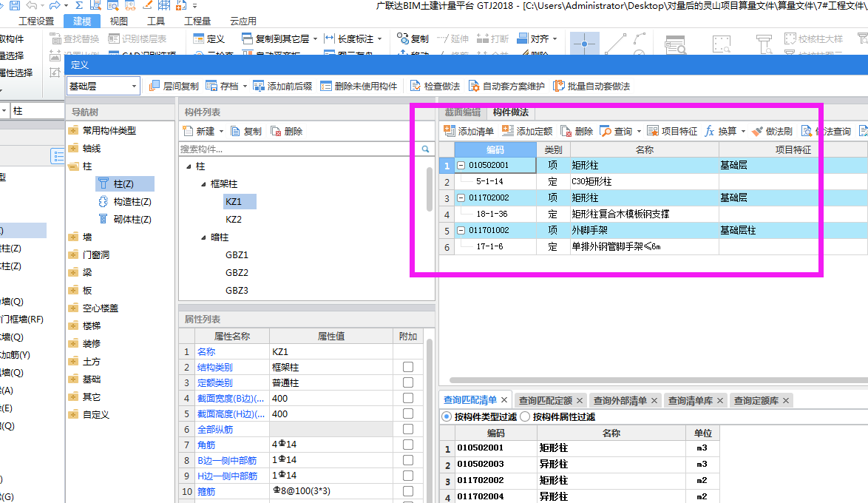This screenshot has width=868, height=503.
Task: Check 附加 box for 结构类别
Action: [408, 367]
